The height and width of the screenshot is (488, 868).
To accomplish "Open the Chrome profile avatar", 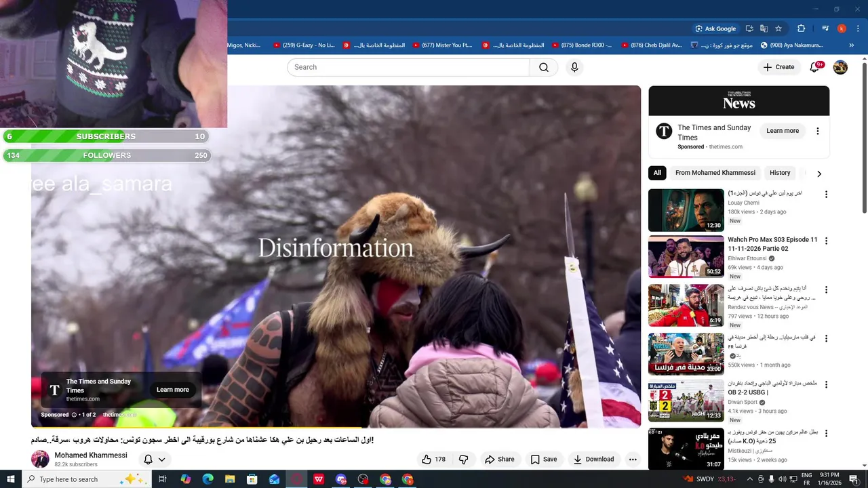I will click(842, 28).
